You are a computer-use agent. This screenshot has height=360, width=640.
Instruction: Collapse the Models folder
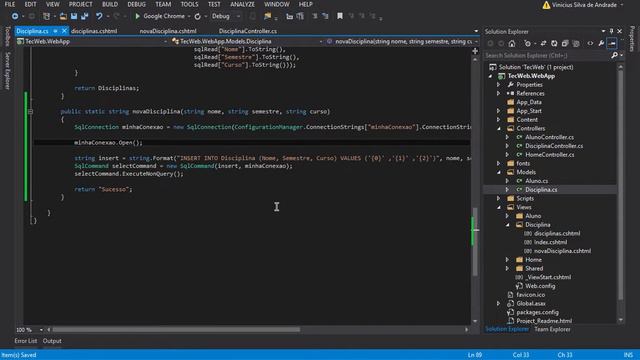point(498,172)
